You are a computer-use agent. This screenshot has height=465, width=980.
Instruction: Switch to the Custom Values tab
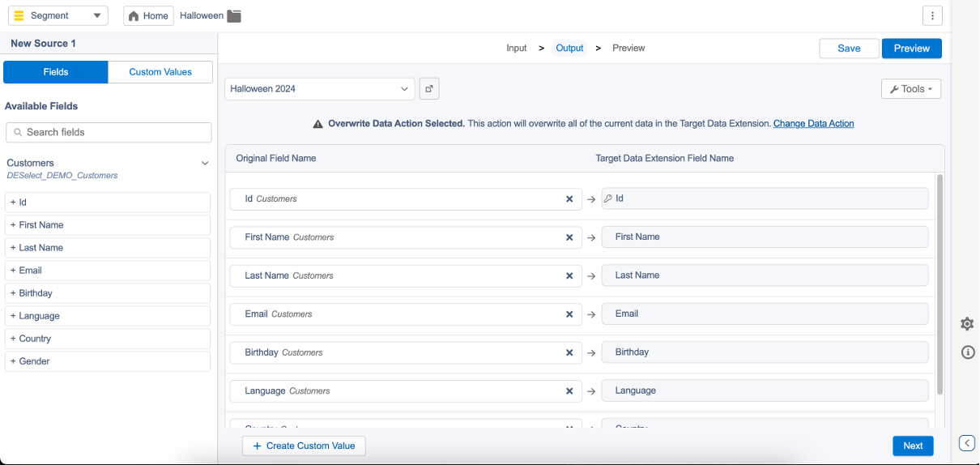coord(160,72)
